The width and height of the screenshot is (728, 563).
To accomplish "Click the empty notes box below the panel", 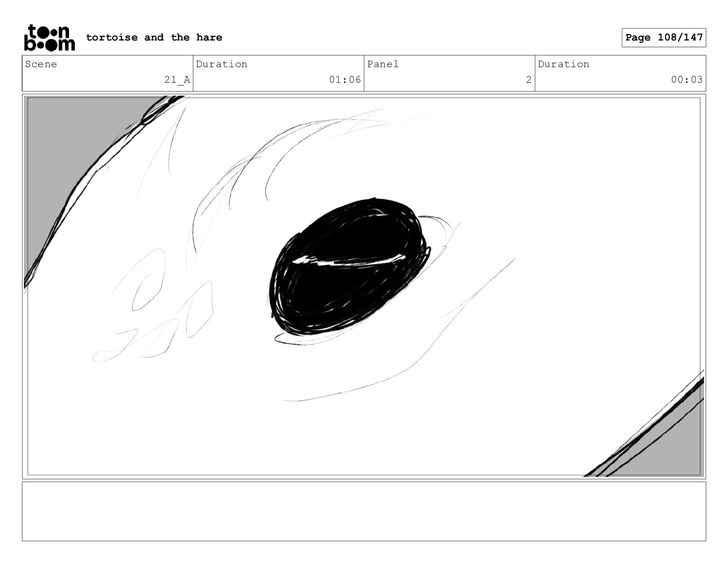I will pyautogui.click(x=364, y=511).
